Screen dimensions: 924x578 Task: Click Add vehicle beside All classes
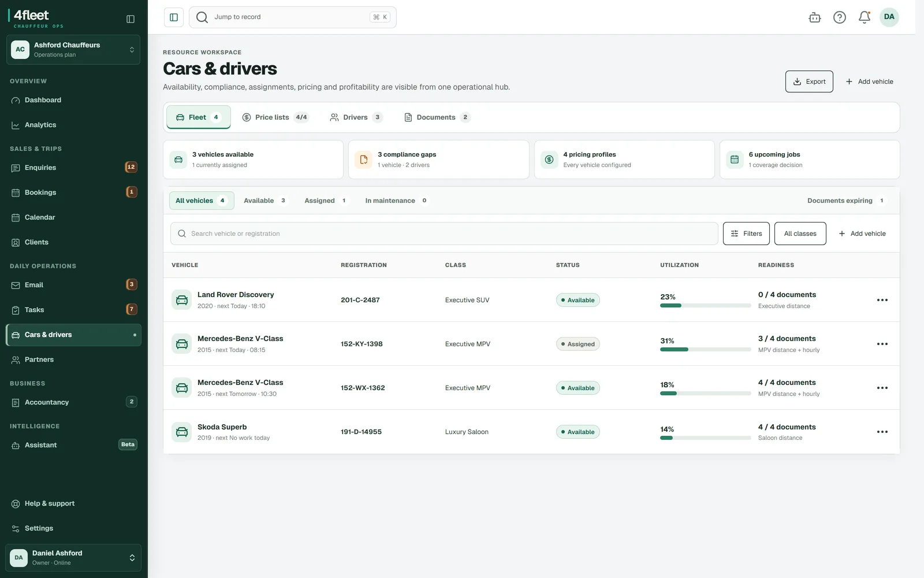point(862,234)
